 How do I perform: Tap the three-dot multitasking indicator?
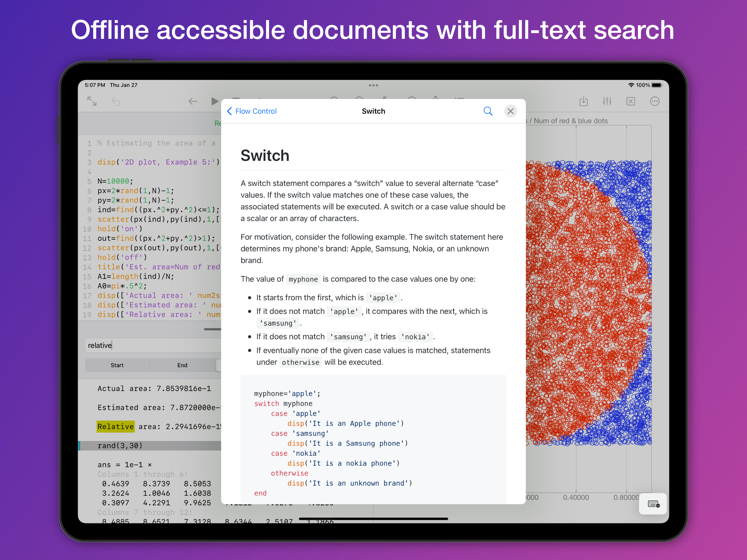point(373,85)
